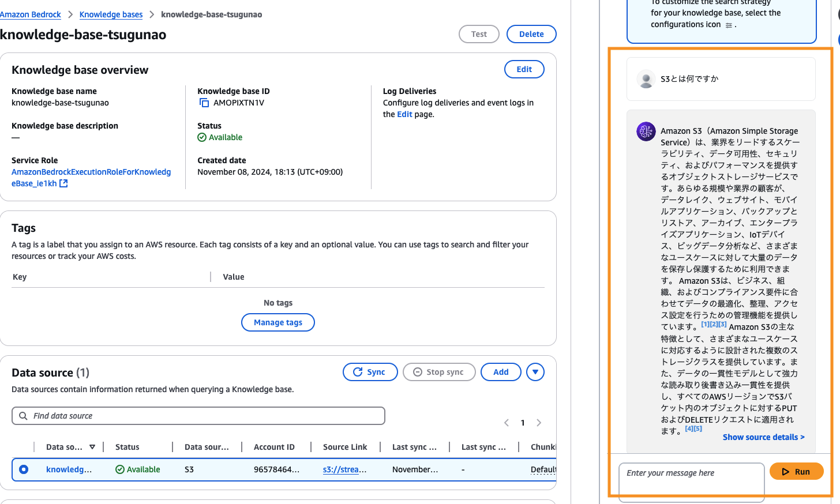840x504 pixels.
Task: Click the November... last sync cell
Action: click(x=415, y=469)
